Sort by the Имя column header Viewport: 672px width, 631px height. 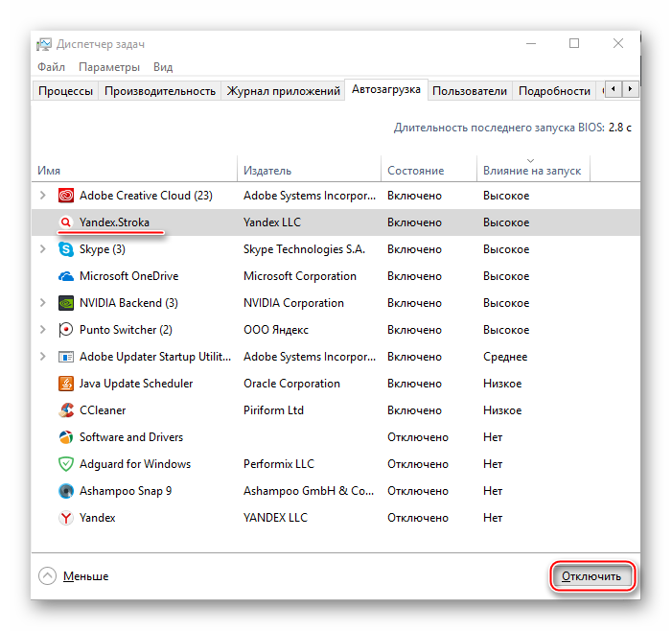tap(134, 170)
